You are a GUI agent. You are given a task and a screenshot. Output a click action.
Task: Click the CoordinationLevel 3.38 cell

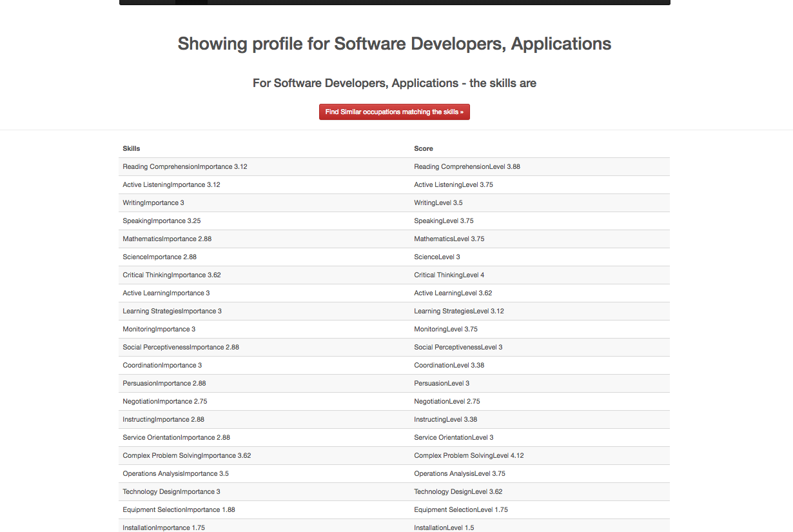coord(540,365)
